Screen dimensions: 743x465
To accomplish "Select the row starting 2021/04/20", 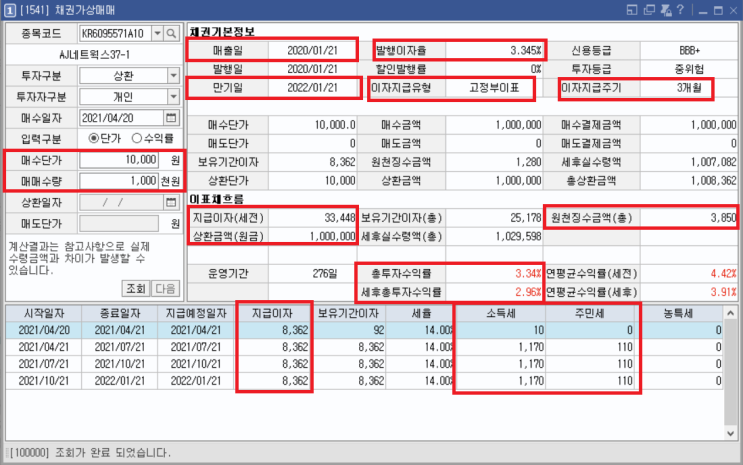I will coord(364,330).
